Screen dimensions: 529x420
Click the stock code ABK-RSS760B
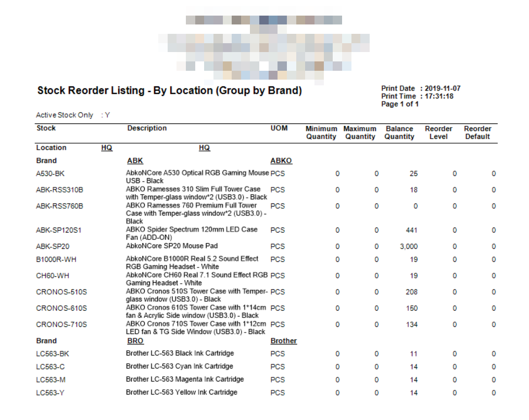coord(59,206)
